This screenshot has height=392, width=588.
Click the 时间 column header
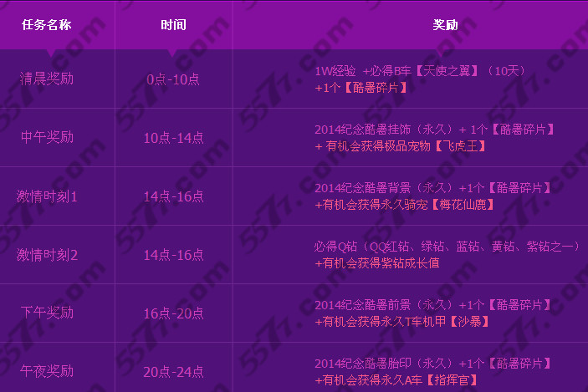pos(173,25)
